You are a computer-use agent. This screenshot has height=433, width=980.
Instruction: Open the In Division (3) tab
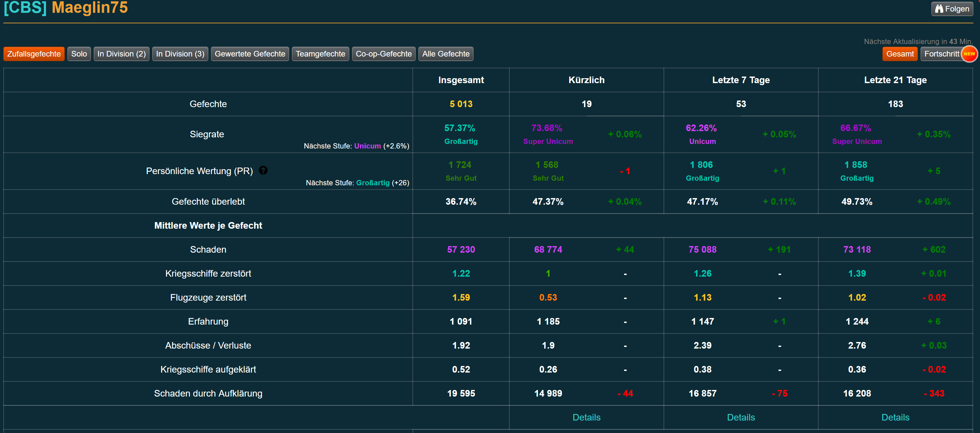pos(180,54)
